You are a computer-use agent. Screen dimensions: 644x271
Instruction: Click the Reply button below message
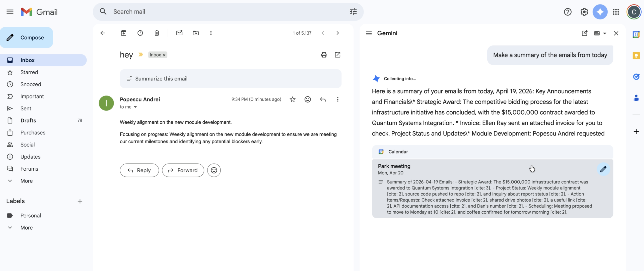(139, 170)
